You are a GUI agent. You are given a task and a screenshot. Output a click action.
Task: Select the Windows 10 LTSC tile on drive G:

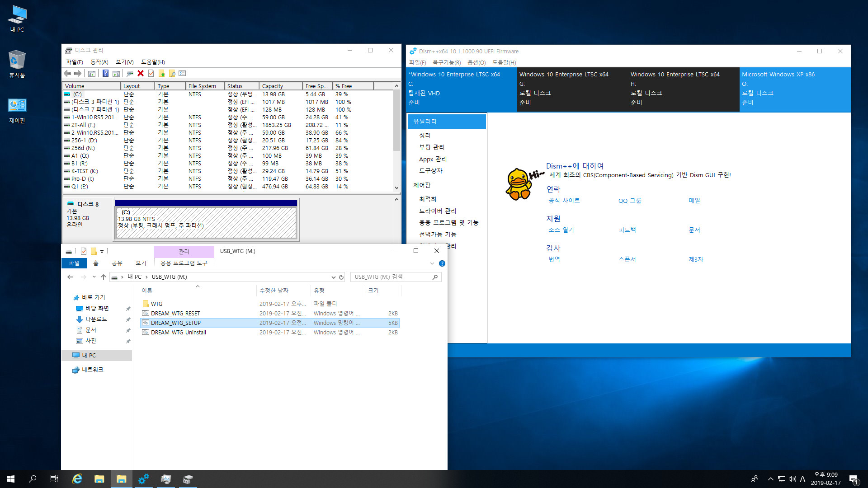(x=572, y=89)
